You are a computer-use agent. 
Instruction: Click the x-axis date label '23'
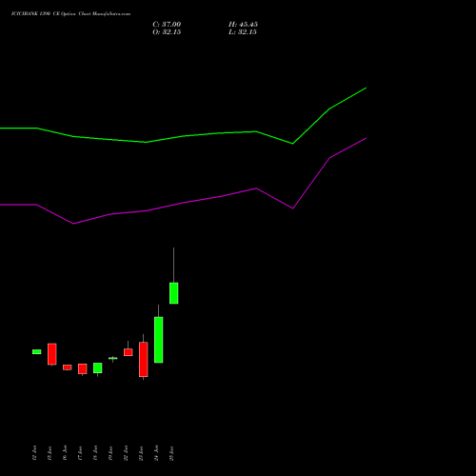click(141, 453)
